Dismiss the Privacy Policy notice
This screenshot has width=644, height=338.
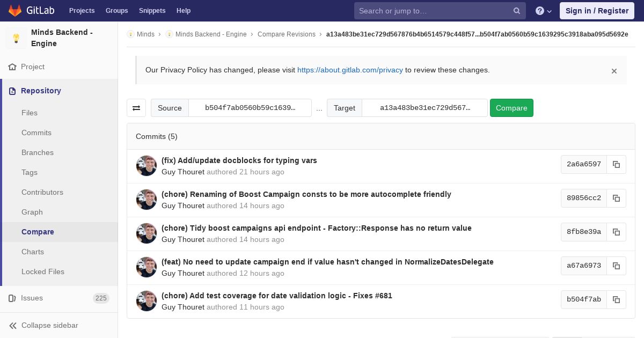click(x=614, y=71)
